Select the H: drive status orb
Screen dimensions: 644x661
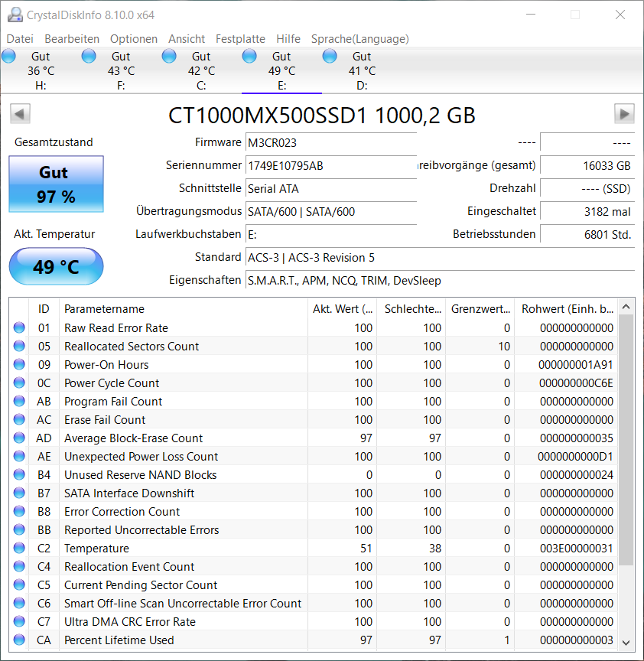9,56
